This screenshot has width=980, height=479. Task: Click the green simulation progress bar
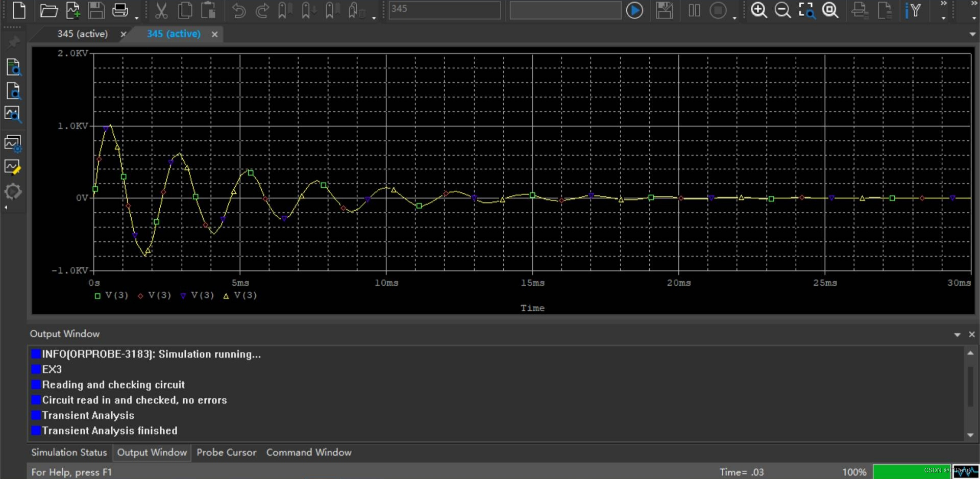pyautogui.click(x=912, y=471)
